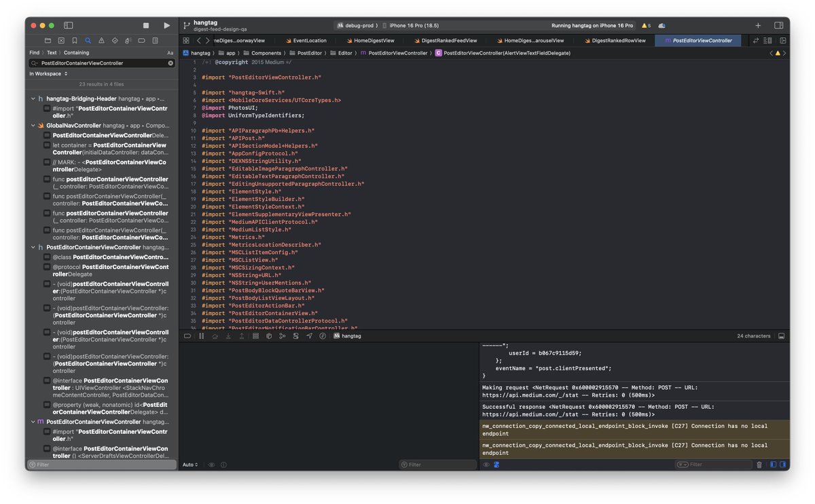This screenshot has height=504, width=815.
Task: Go back in editor history
Action: [198, 41]
